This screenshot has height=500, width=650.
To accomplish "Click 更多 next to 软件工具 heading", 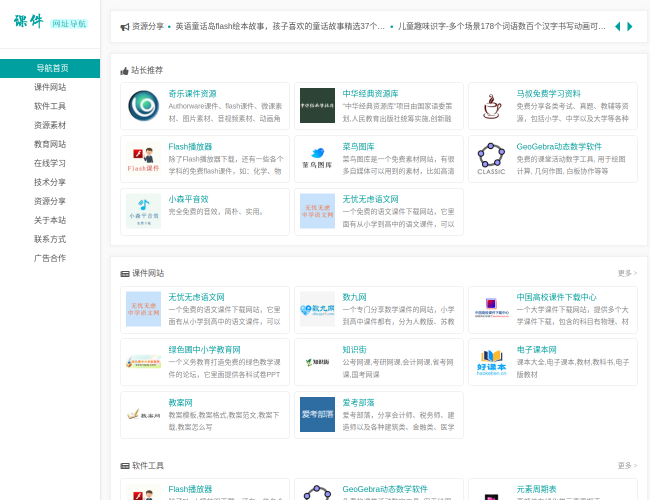I will 627,466.
